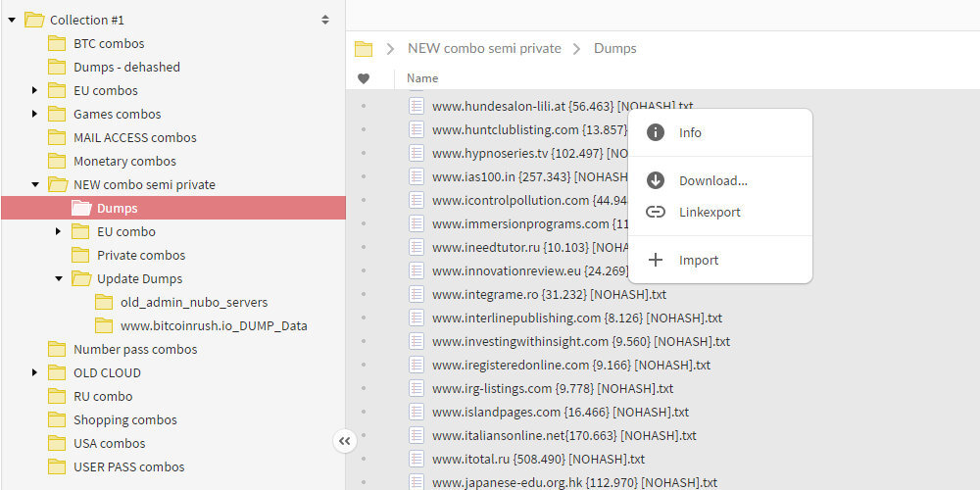This screenshot has height=490, width=980.
Task: Choose Linkexport in the context menu
Action: (x=710, y=212)
